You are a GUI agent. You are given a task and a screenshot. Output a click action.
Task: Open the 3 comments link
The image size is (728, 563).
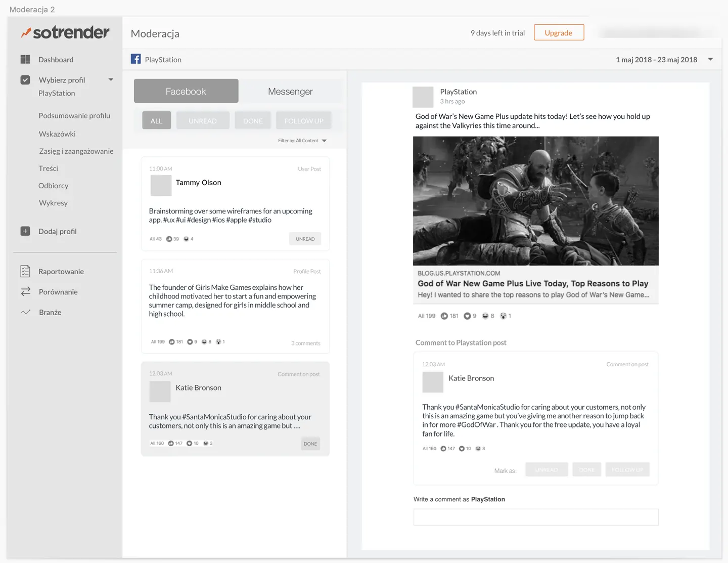click(x=306, y=343)
